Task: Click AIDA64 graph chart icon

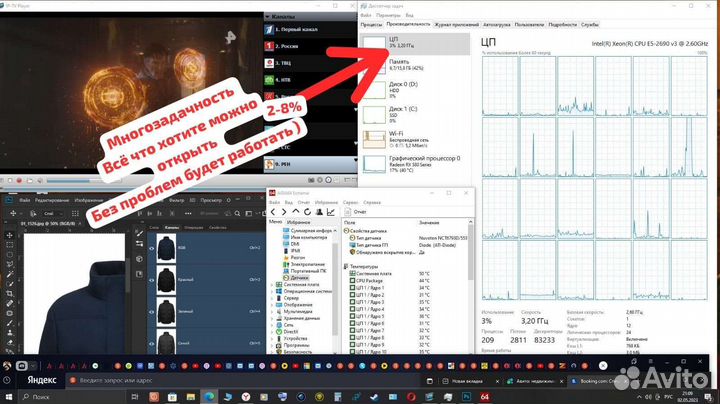Action: (x=331, y=212)
